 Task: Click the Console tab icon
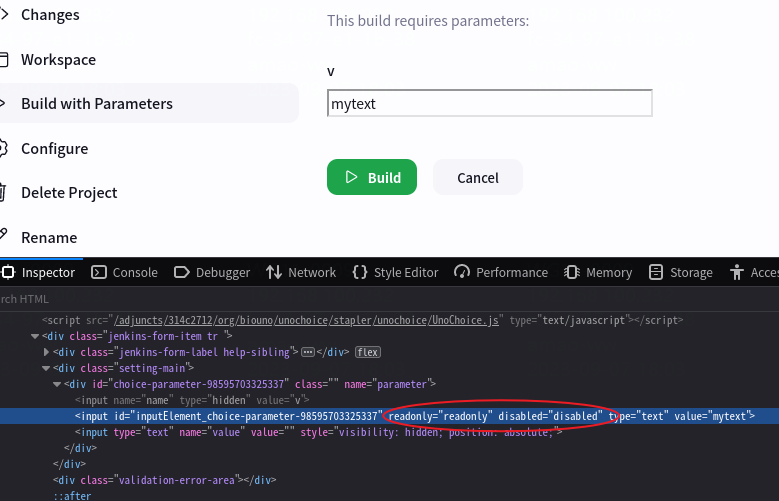pos(99,272)
